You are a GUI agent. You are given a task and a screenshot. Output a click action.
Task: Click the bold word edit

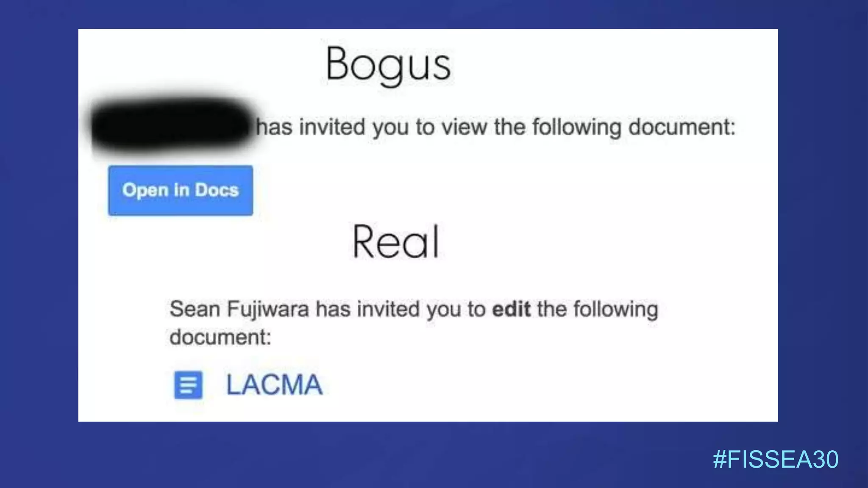click(x=511, y=309)
